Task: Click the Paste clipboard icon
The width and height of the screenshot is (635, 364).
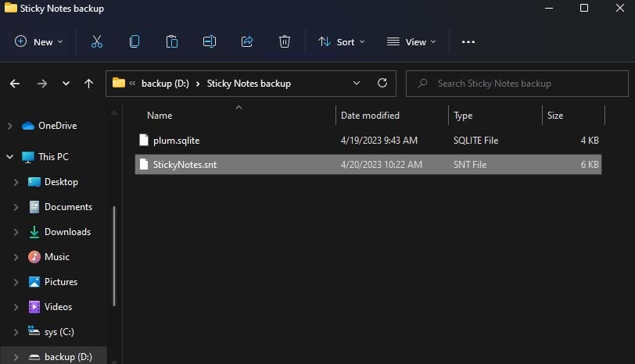Action: (172, 41)
